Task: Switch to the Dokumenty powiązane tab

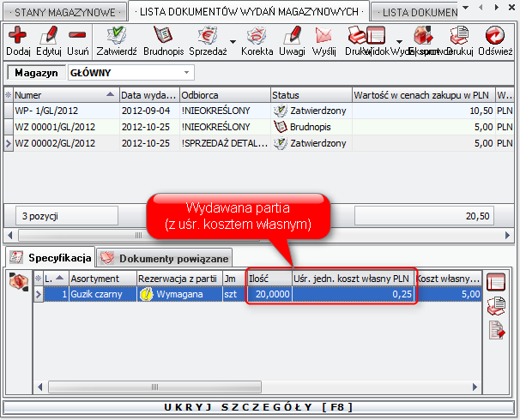Action: pyautogui.click(x=165, y=257)
